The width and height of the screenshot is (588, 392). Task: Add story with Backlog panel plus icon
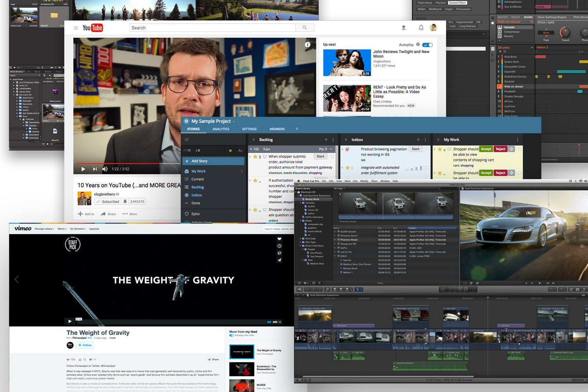coord(326,140)
